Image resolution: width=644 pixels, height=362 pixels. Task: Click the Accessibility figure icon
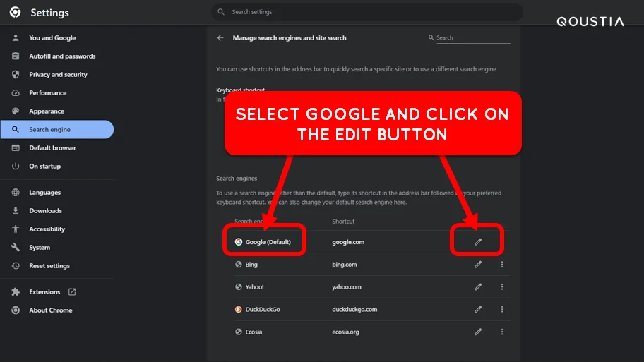pyautogui.click(x=16, y=229)
